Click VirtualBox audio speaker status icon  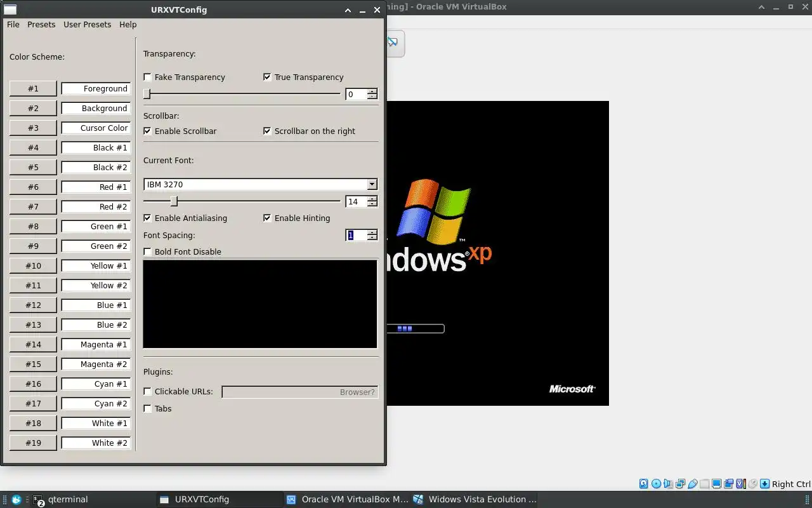click(x=668, y=484)
